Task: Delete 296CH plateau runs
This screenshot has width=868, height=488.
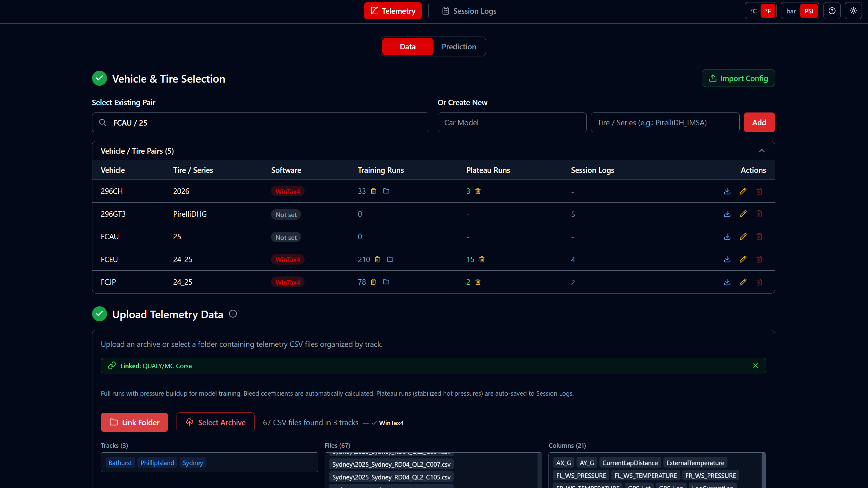Action: [x=478, y=191]
